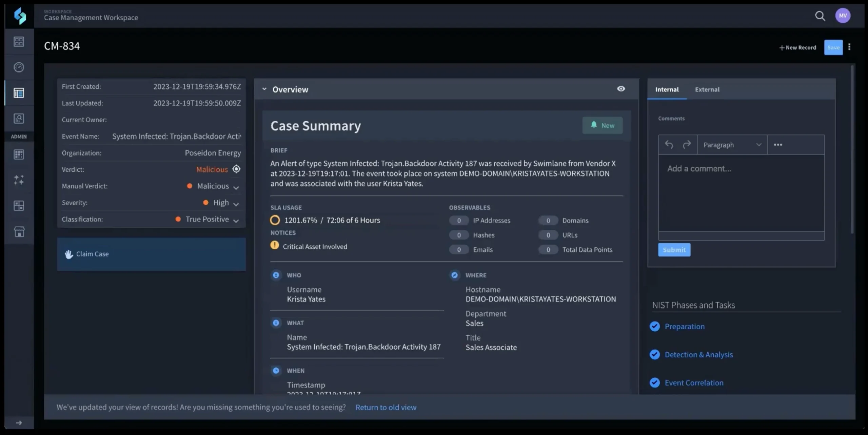Switch to the External comments tab

(x=707, y=89)
